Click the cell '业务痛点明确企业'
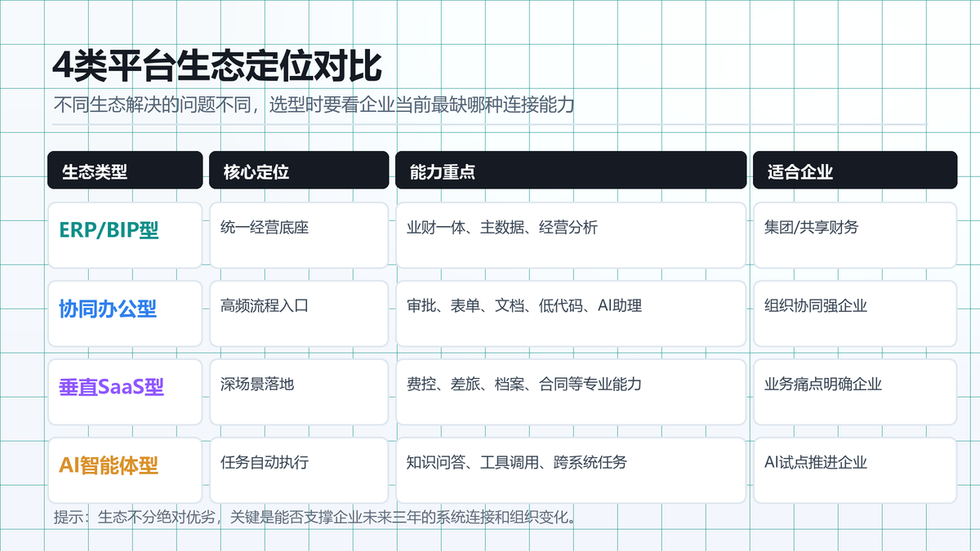Screen dimensions: 980x551 [x=854, y=392]
